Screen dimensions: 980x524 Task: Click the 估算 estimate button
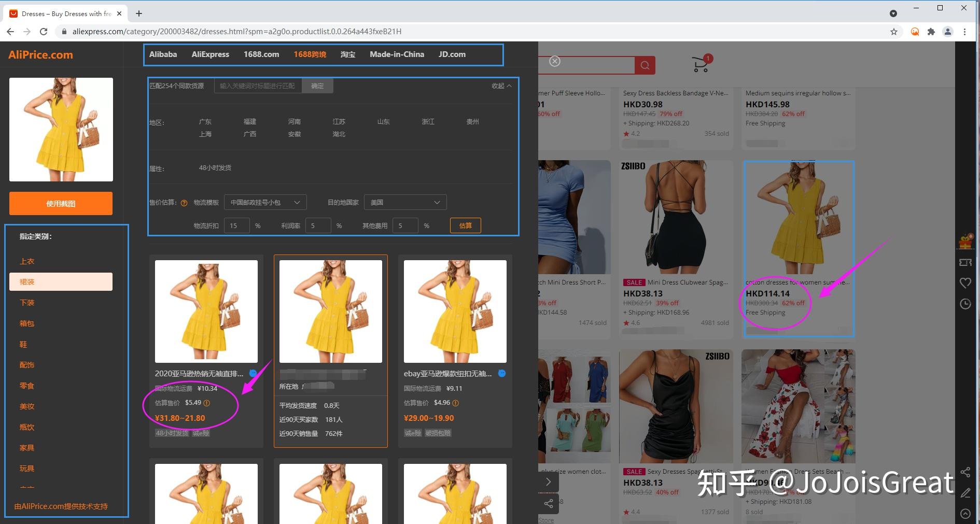(x=466, y=225)
